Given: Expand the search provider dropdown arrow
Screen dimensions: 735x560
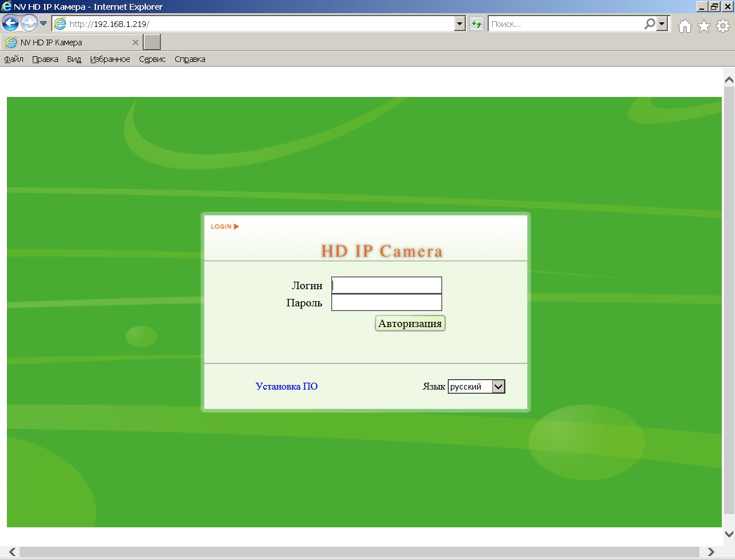Looking at the screenshot, I should (662, 24).
